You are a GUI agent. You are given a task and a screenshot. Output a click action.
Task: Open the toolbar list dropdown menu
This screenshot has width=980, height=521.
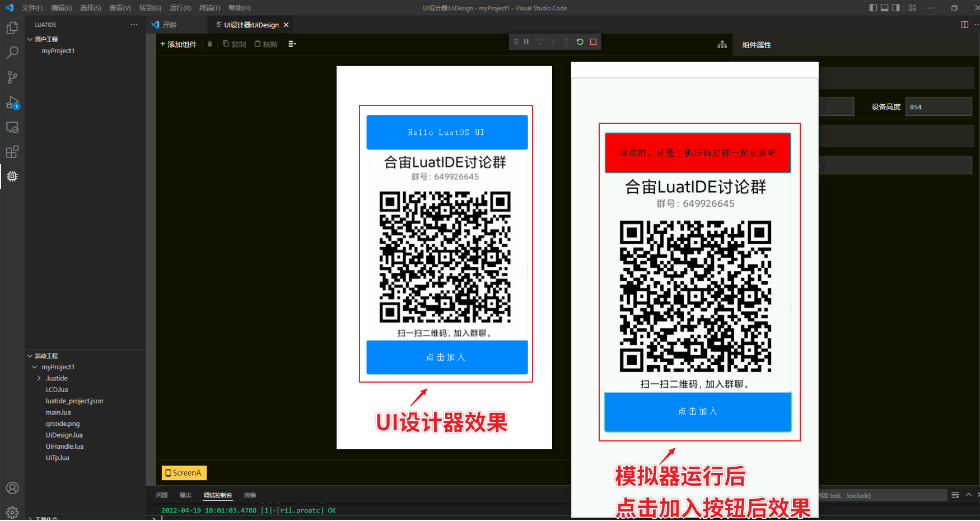tap(292, 44)
